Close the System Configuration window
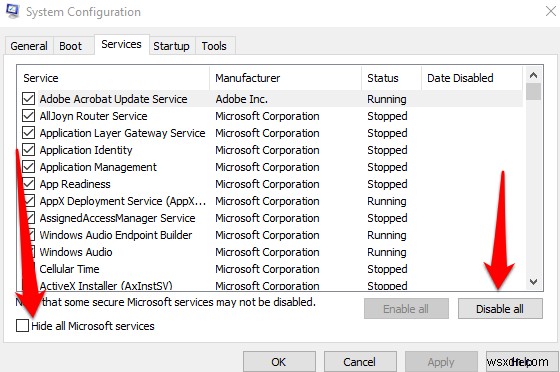The width and height of the screenshot is (560, 372). pos(551,11)
